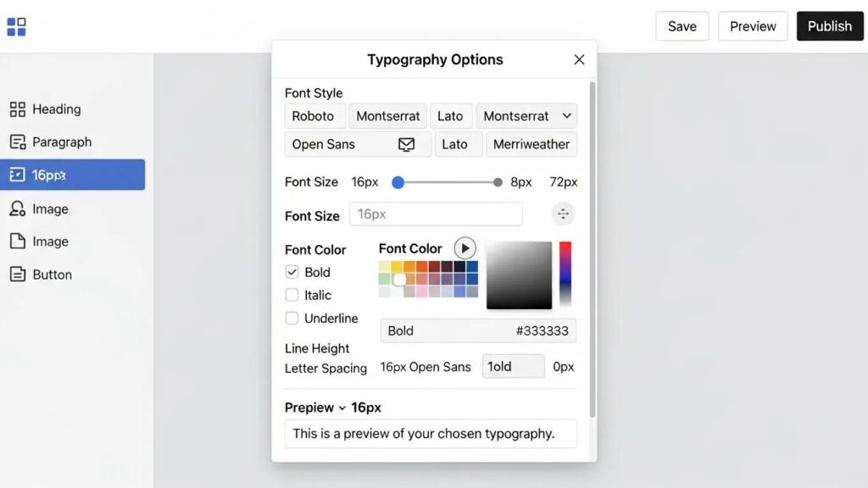Click the 1old letter spacing input

click(x=513, y=366)
